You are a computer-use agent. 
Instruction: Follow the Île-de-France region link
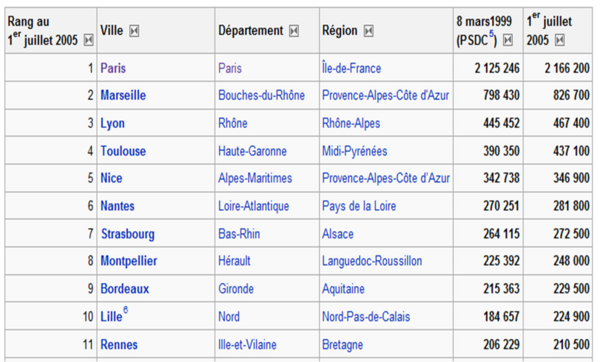(351, 68)
